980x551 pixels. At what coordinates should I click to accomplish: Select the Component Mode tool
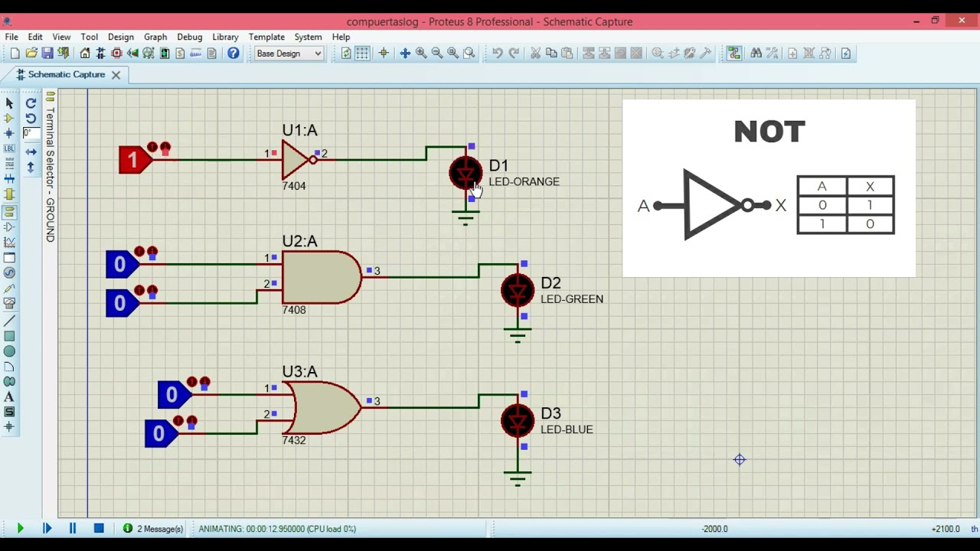[9, 118]
